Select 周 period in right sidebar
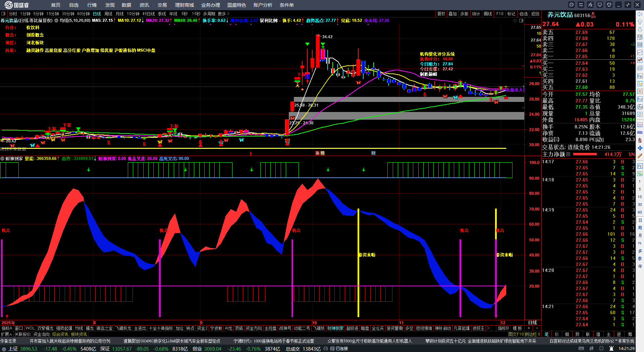The width and height of the screenshot is (644, 352). [640, 228]
